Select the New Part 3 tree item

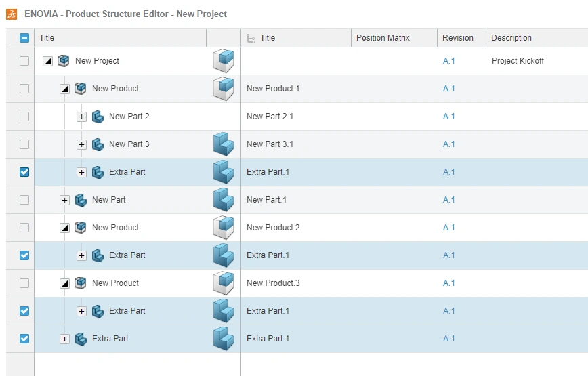[x=129, y=144]
